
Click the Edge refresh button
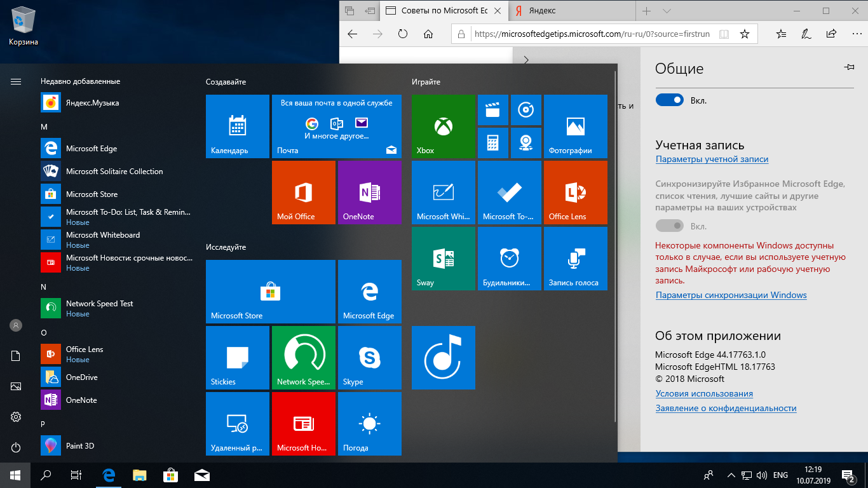tap(403, 34)
